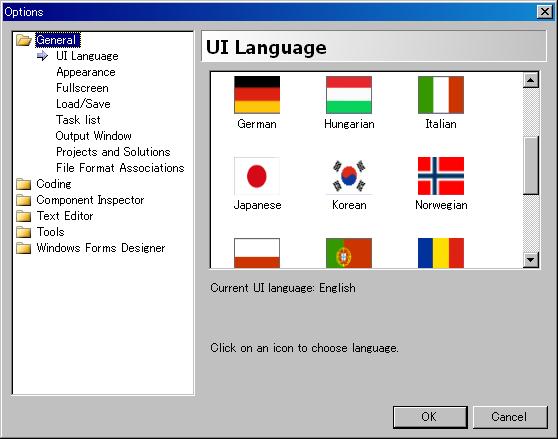The height and width of the screenshot is (439, 558).
Task: Click the Coding folder icon
Action: click(24, 184)
